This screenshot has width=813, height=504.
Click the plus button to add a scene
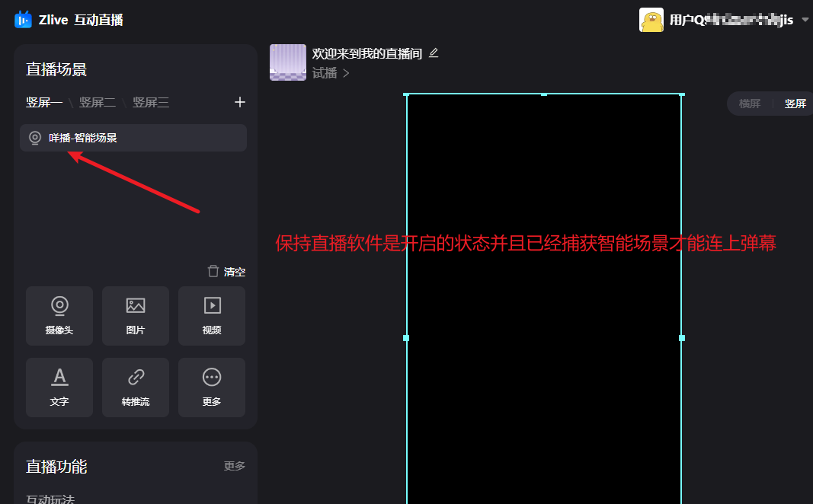pos(239,101)
